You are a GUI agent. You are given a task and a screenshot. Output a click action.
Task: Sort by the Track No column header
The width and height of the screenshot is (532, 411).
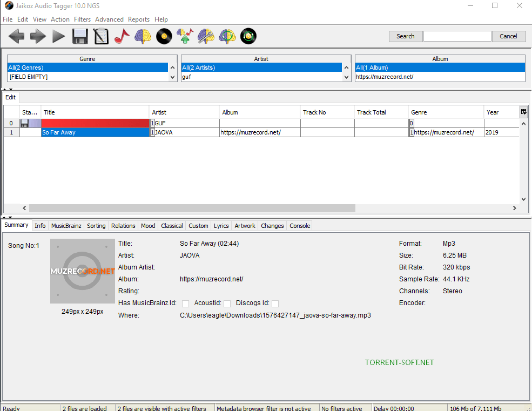point(327,112)
